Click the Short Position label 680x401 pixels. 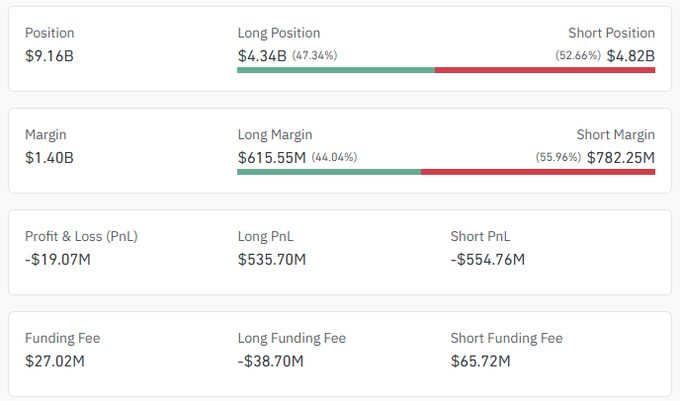pos(611,33)
